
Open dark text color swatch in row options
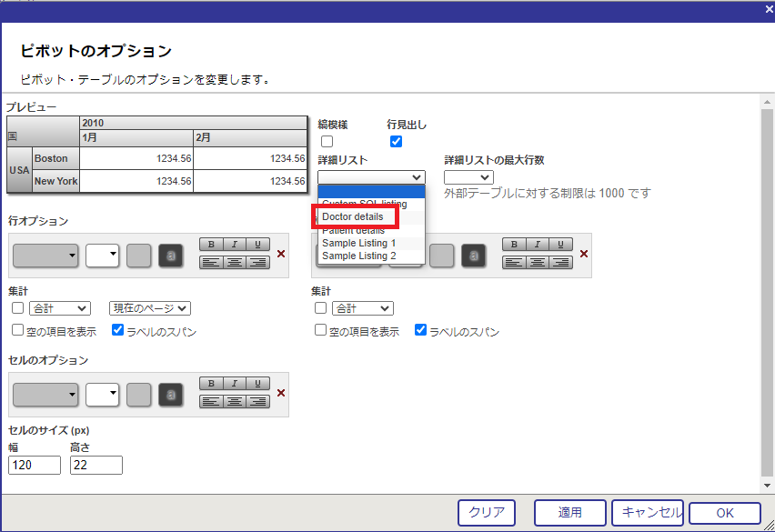pyautogui.click(x=169, y=256)
